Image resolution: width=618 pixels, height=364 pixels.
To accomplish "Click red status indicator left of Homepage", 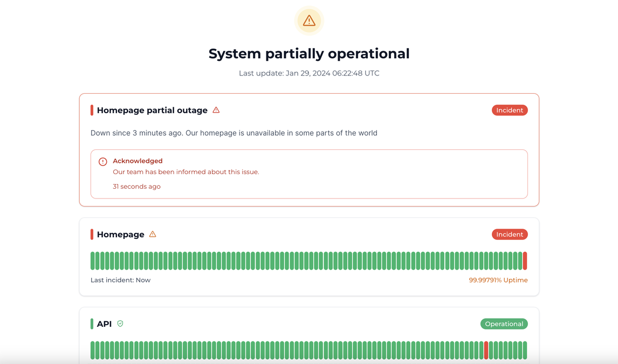I will click(x=92, y=234).
